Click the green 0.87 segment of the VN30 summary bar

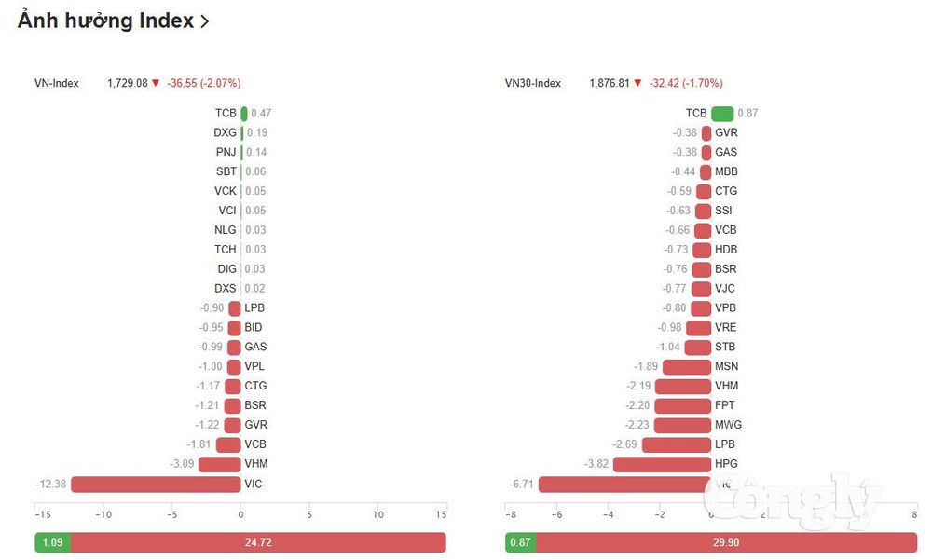[521, 542]
